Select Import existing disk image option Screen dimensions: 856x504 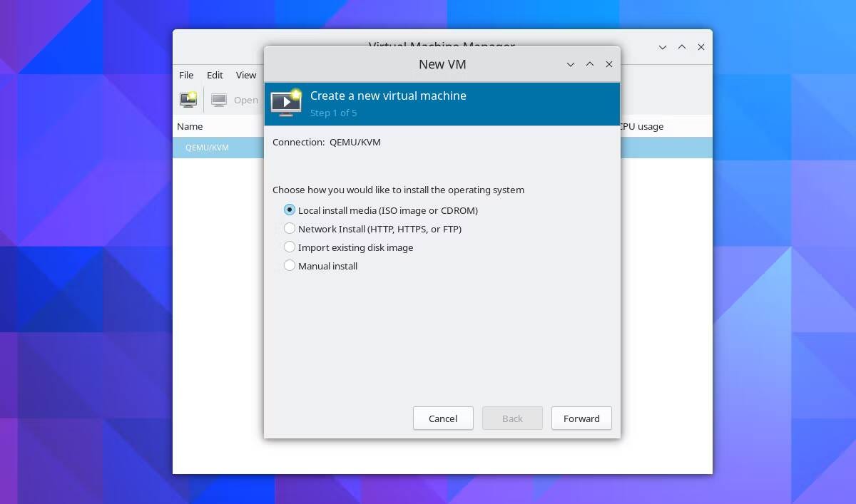click(x=290, y=247)
